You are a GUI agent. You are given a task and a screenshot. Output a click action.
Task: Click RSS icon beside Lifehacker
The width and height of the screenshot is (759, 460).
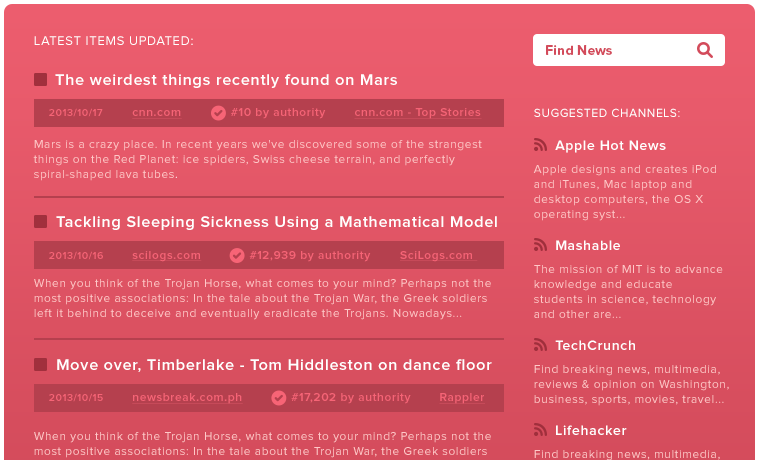coord(540,430)
